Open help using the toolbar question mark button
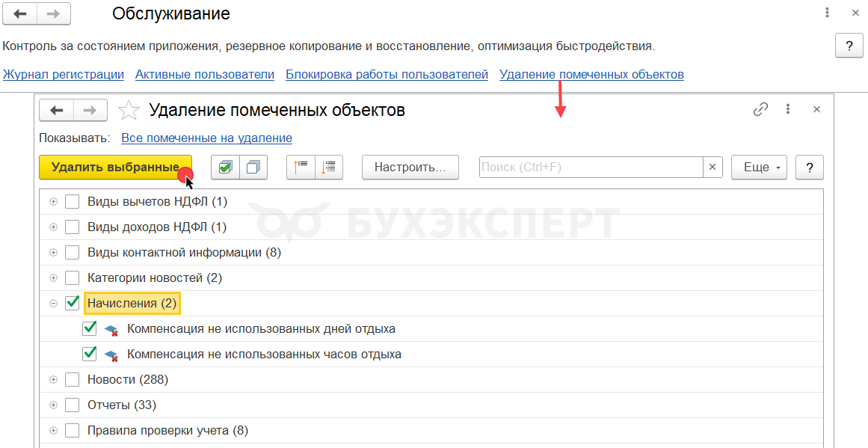Screen dimensions: 868x448 pos(810,168)
